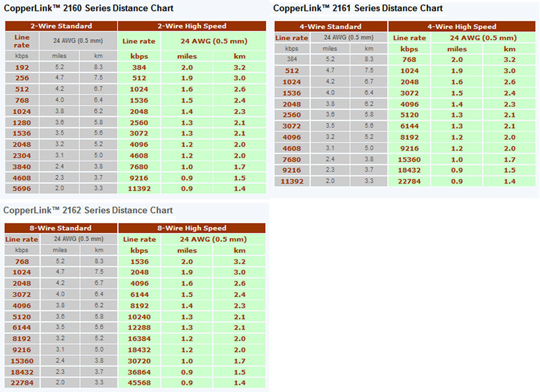This screenshot has width=540, height=392.
Task: Click the CopperLink 2161 Series Distance Chart title
Action: [358, 8]
